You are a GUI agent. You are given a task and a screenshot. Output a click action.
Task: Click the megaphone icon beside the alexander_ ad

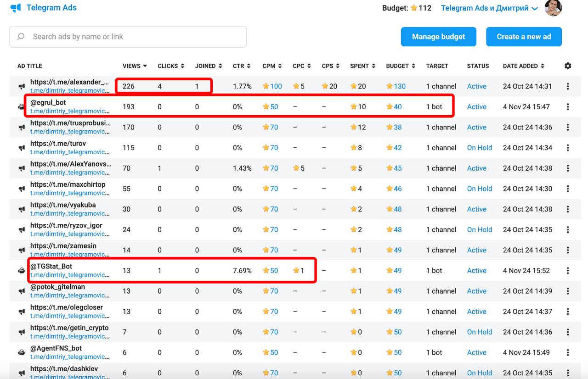coord(22,86)
